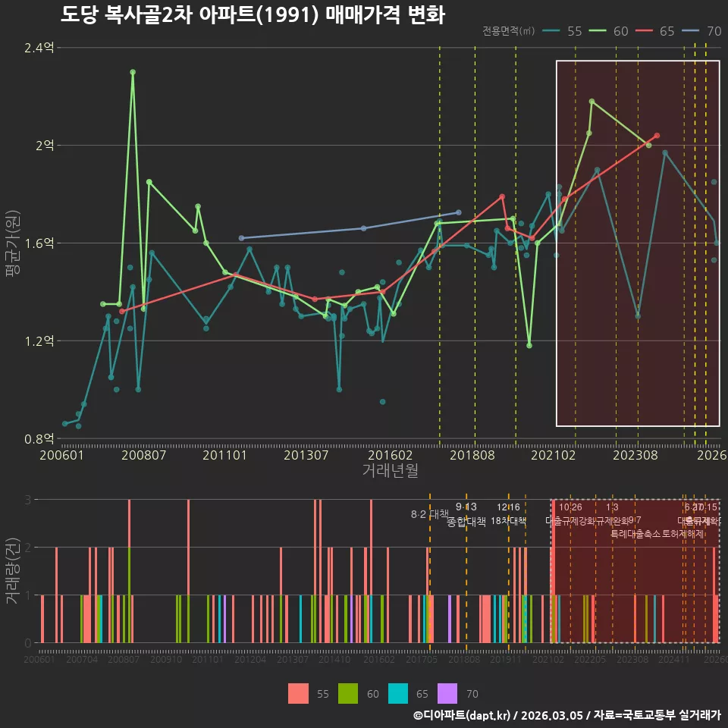Click the highest green peak data point
This screenshot has height=728, width=728.
point(133,72)
